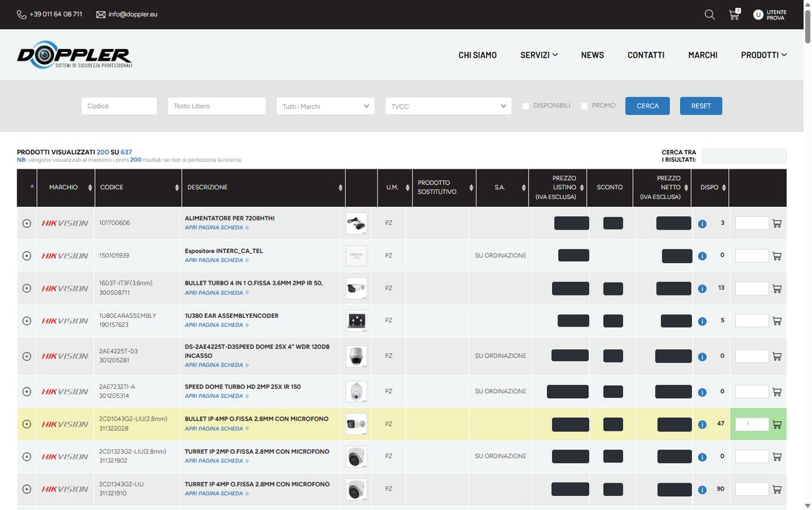The height and width of the screenshot is (510, 812).
Task: Open the search magnifier icon in top bar
Action: tap(710, 14)
